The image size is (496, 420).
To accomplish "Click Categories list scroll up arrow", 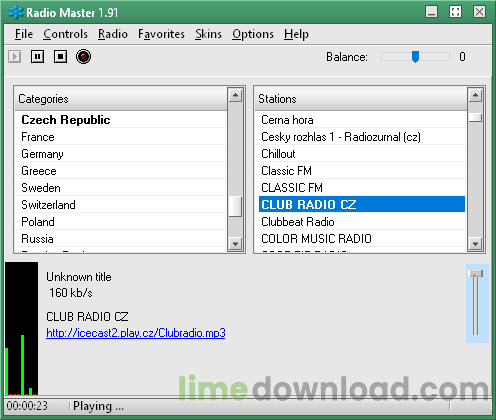I will tap(235, 96).
